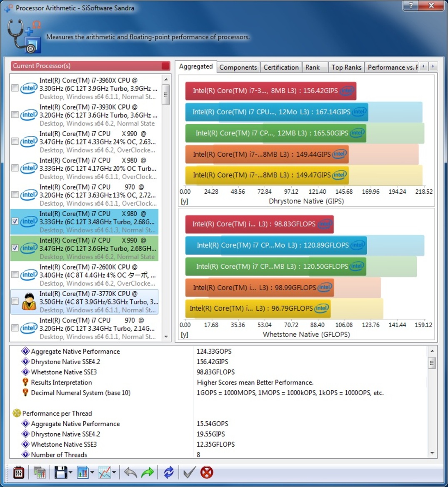Open the Performance vs. tab
This screenshot has height=487, width=448.
tap(392, 67)
